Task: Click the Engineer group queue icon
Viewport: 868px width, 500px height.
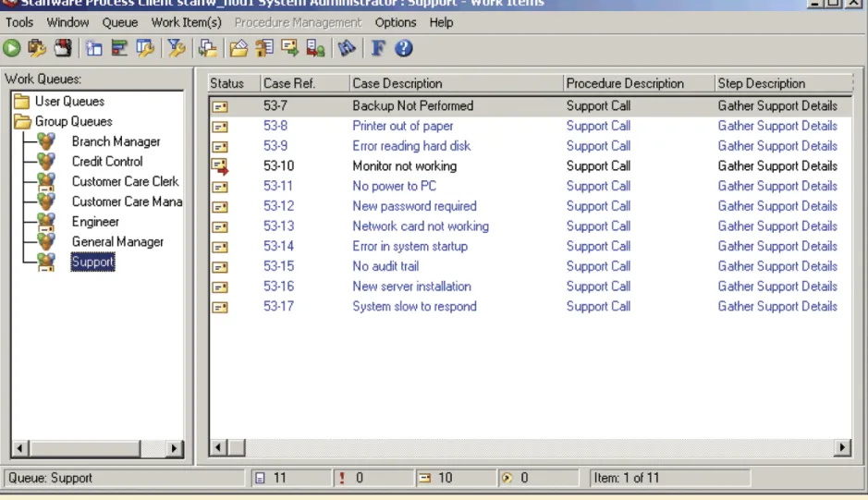Action: (46, 222)
